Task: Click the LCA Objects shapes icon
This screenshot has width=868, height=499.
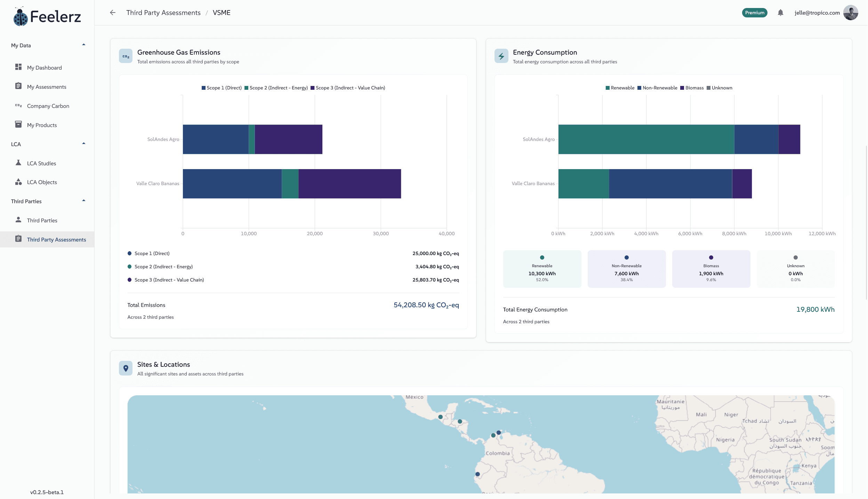Action: (x=18, y=182)
